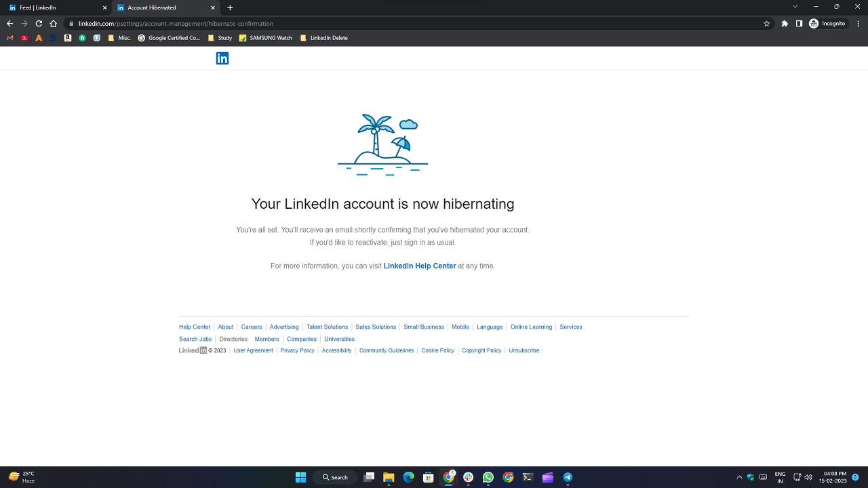Close the Feed | LinkedIn tab
The image size is (868, 488).
104,7
